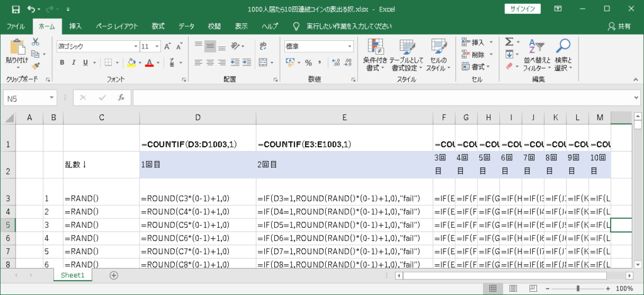
Task: Expand the font name 游ゴシック dropdown
Action: (135, 47)
